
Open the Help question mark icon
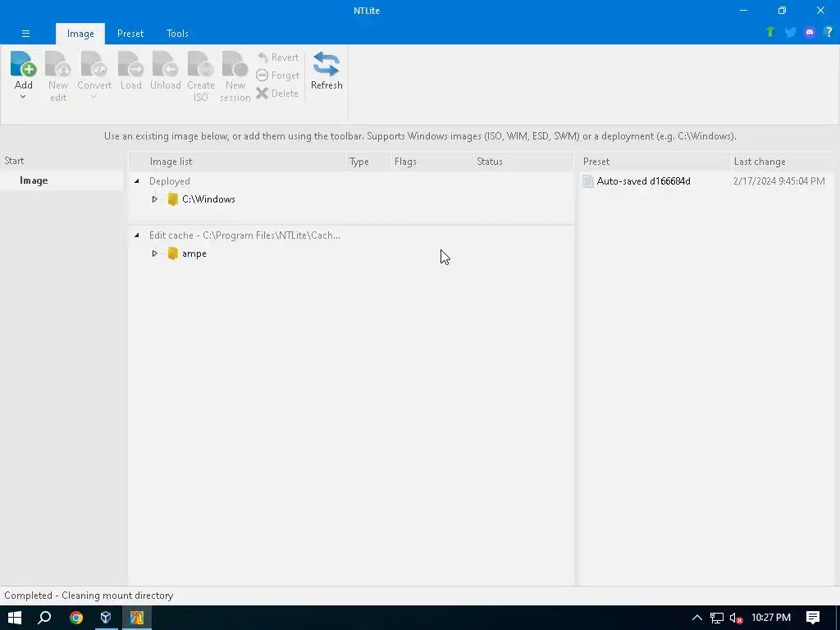829,32
